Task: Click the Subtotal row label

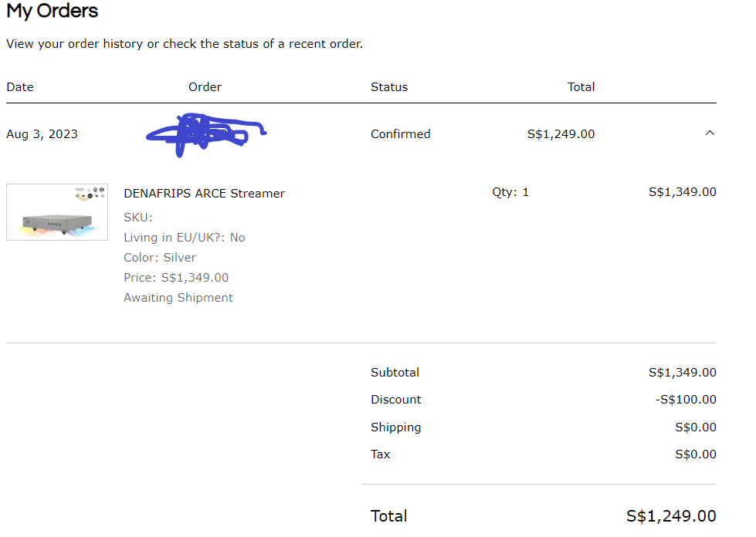Action: [x=395, y=373]
